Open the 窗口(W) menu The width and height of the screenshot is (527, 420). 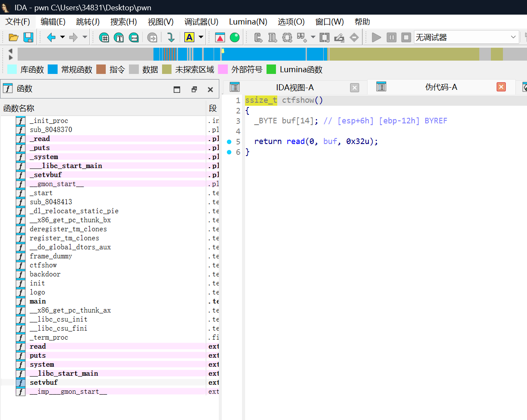[330, 21]
